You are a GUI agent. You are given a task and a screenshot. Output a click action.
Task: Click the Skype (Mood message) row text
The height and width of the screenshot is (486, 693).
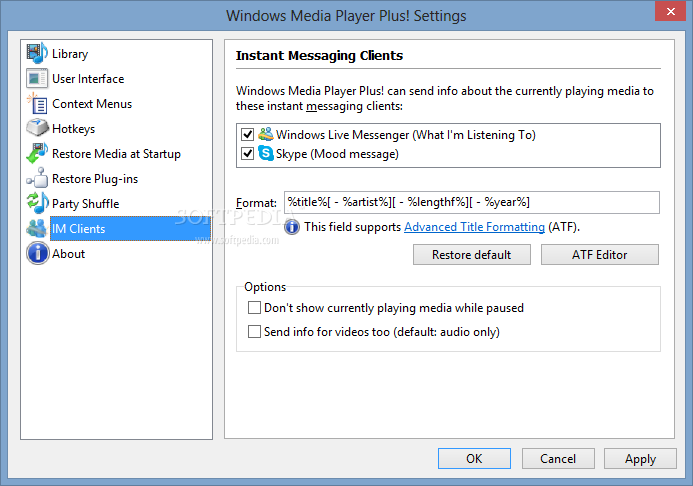click(x=337, y=154)
